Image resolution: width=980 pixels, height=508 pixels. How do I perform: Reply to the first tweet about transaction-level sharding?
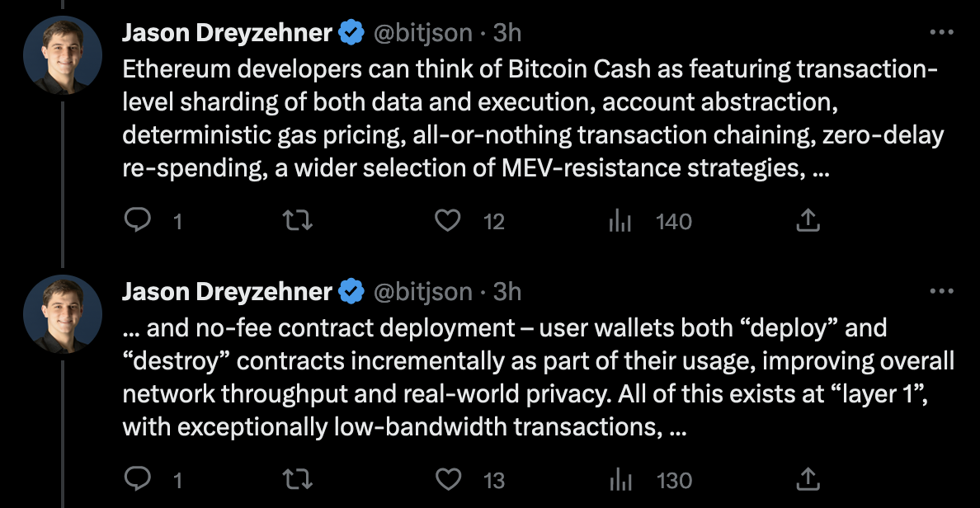click(x=136, y=221)
